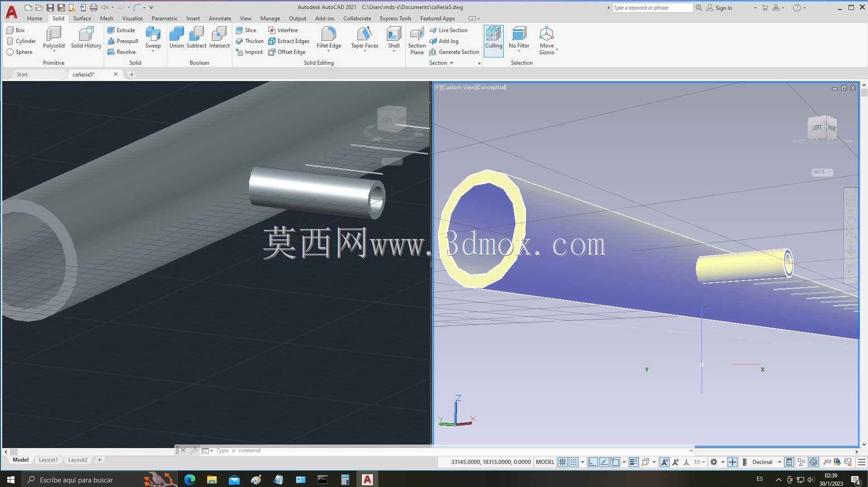Image resolution: width=868 pixels, height=487 pixels.
Task: Switch to the Surface ribbon tab
Action: (x=82, y=18)
